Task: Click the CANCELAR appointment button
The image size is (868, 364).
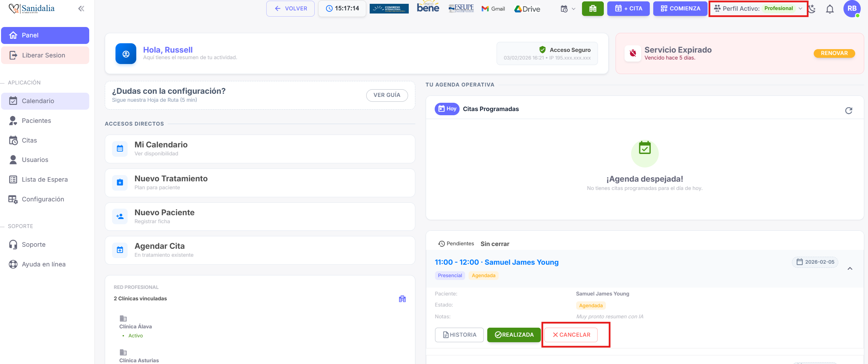Action: pyautogui.click(x=571, y=335)
